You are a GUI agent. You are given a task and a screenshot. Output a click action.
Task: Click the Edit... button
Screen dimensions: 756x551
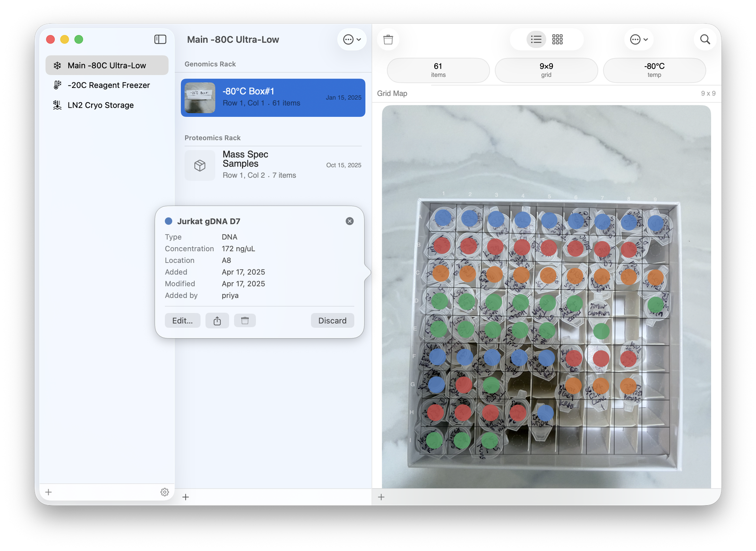(x=182, y=320)
